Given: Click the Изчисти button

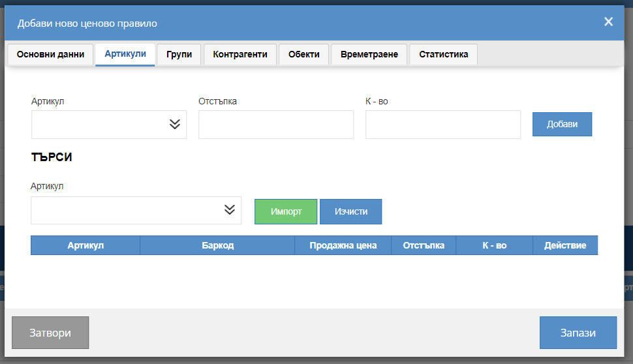Looking at the screenshot, I should [x=351, y=211].
